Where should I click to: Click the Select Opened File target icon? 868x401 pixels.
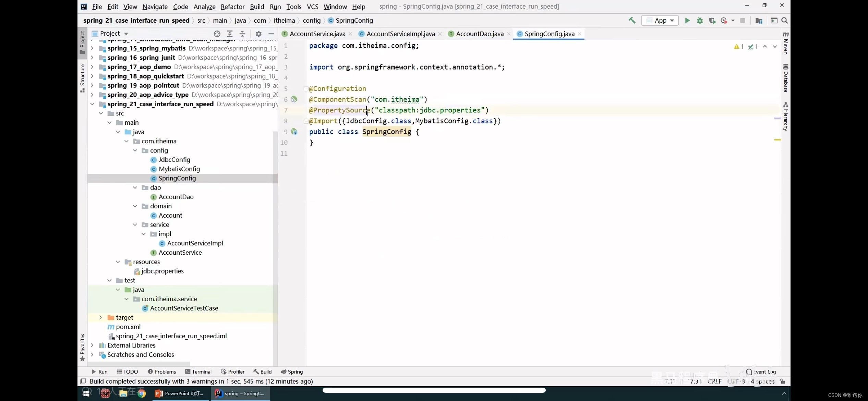click(217, 34)
